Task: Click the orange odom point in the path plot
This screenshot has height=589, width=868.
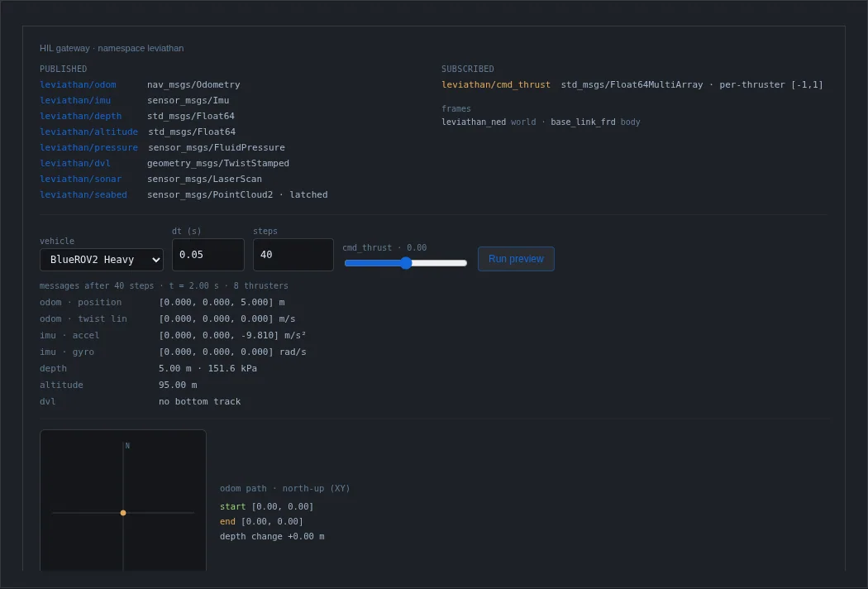Action: 123,513
